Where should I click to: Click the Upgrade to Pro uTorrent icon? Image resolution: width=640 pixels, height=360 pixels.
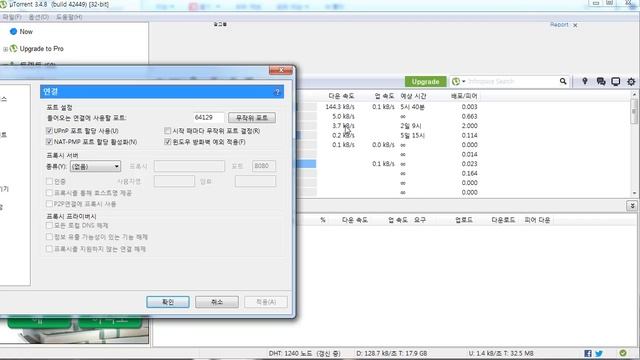click(13, 49)
